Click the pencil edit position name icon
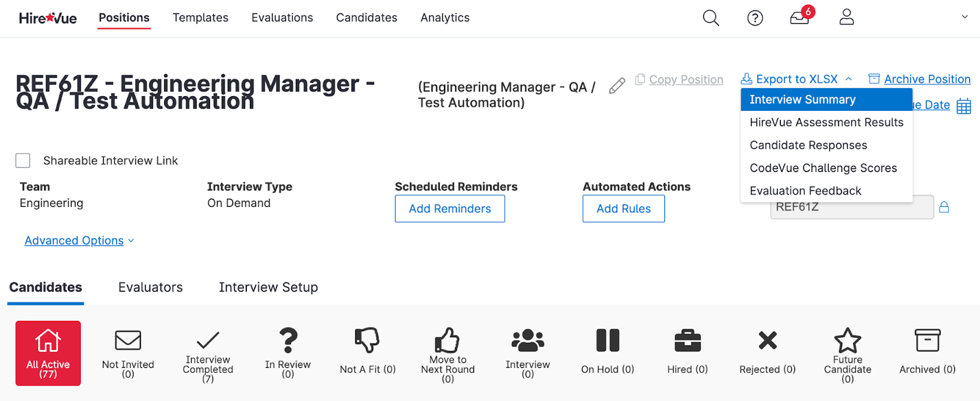 (617, 86)
